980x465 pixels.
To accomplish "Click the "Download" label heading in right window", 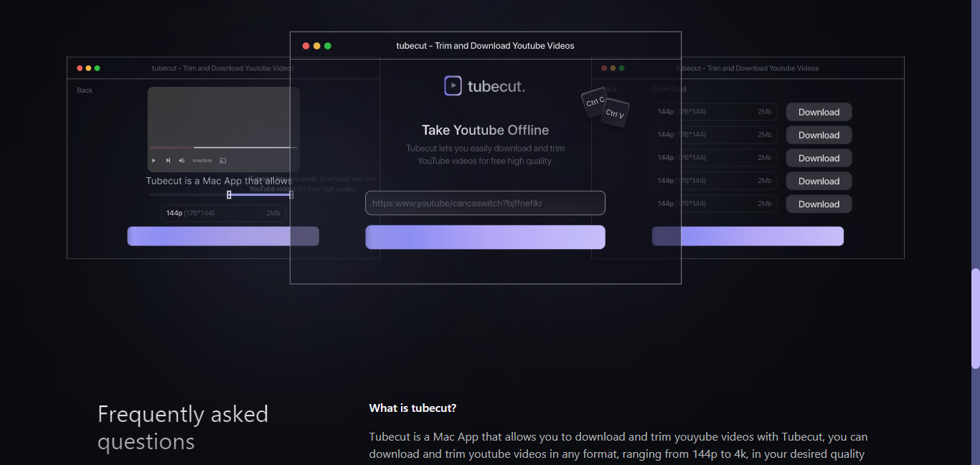I will click(x=669, y=89).
